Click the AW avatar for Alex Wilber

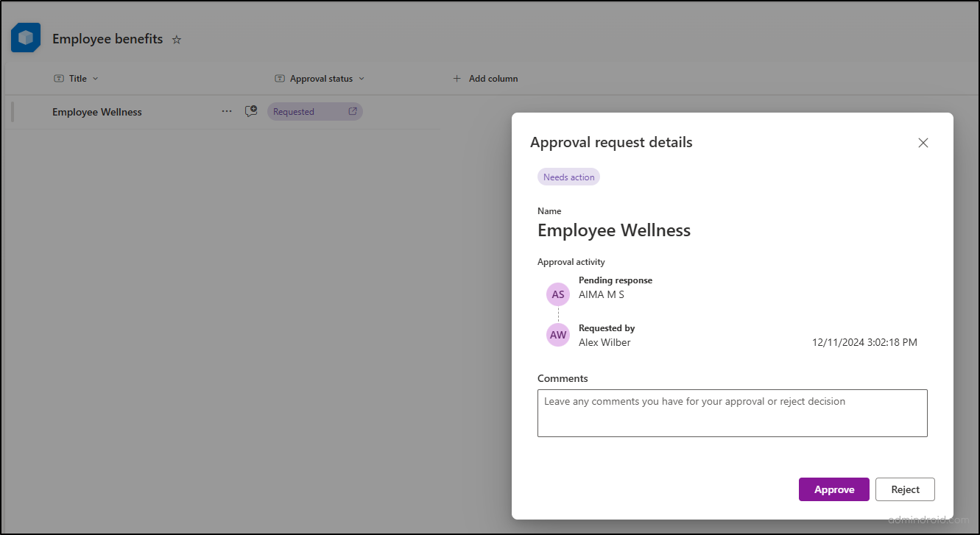coord(557,334)
